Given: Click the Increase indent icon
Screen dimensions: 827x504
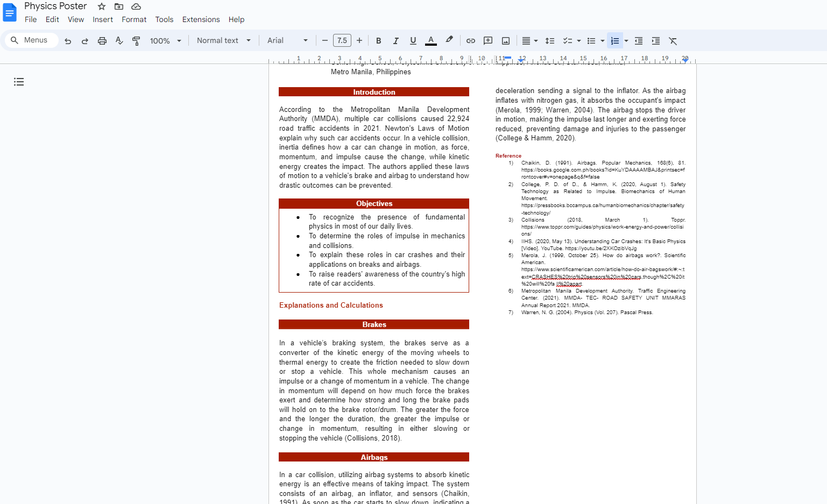Looking at the screenshot, I should [656, 41].
